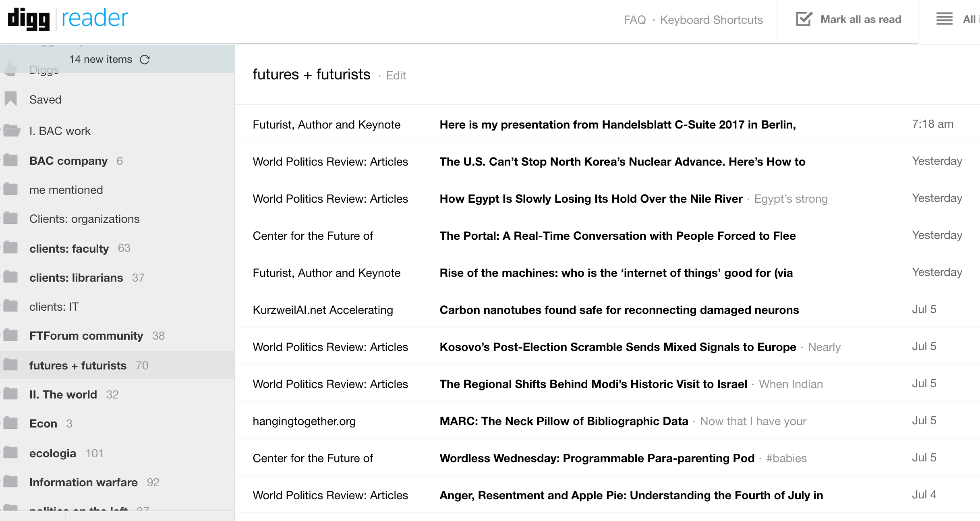Click the folder icon beside clients: faculty

coord(10,247)
